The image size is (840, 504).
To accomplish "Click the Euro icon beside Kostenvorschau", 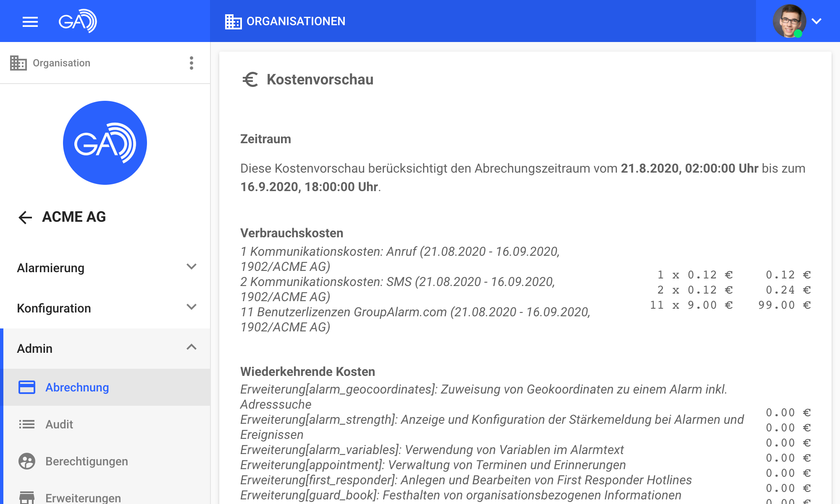I will tap(250, 79).
